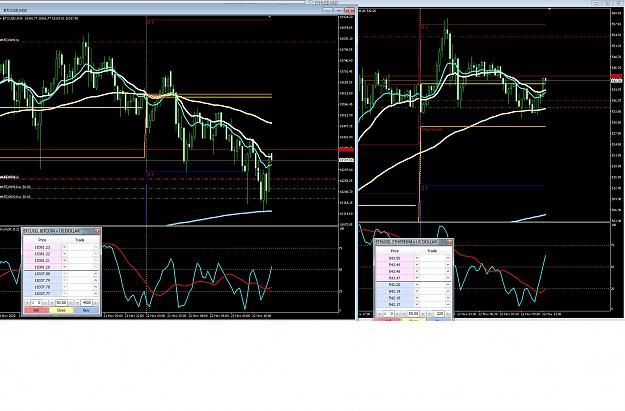Click the yellow Close button in the BTCUSD panel
The height and width of the screenshot is (411, 625).
tap(61, 311)
